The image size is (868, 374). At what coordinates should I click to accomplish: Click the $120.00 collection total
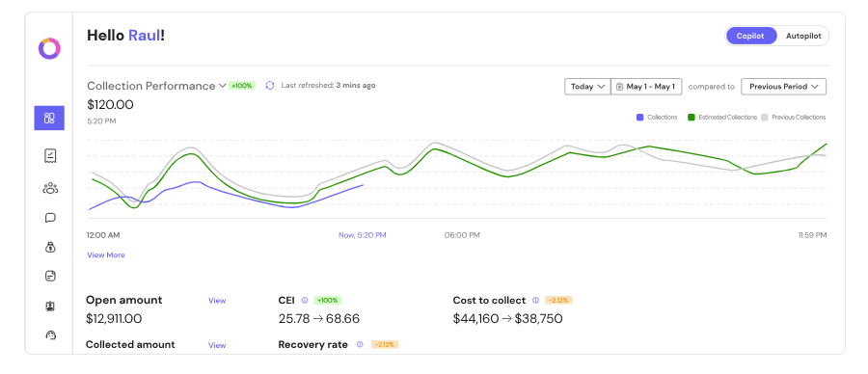pos(110,104)
